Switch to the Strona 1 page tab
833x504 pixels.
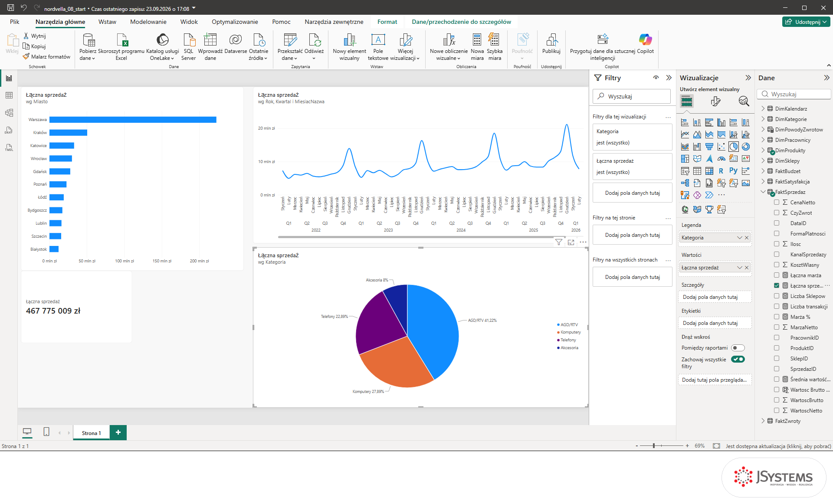[x=91, y=433]
